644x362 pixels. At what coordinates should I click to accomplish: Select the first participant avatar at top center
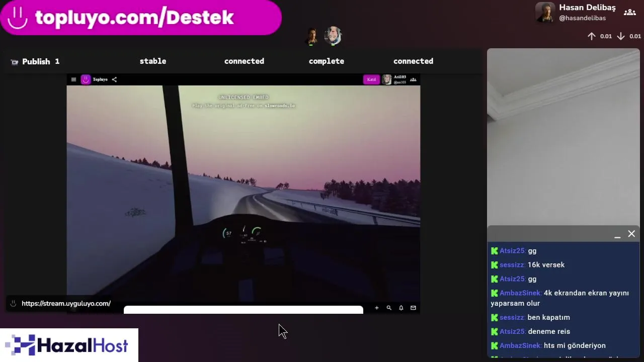tap(312, 36)
